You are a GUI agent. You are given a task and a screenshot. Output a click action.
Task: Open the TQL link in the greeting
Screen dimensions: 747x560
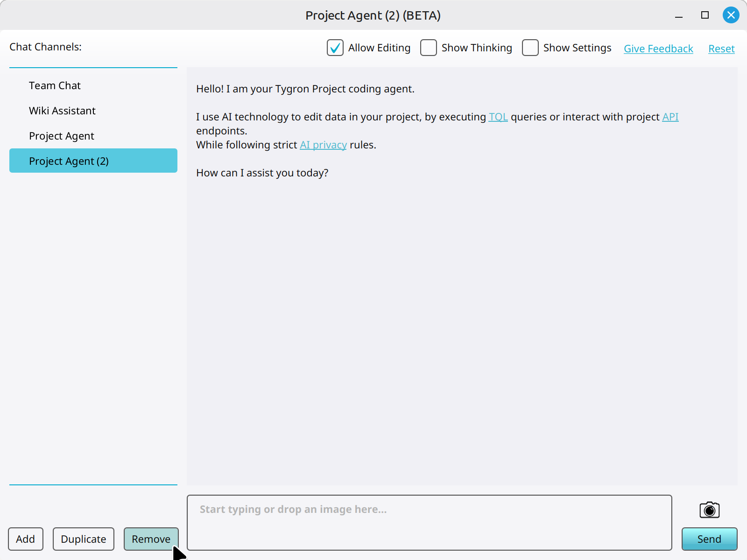click(x=498, y=117)
